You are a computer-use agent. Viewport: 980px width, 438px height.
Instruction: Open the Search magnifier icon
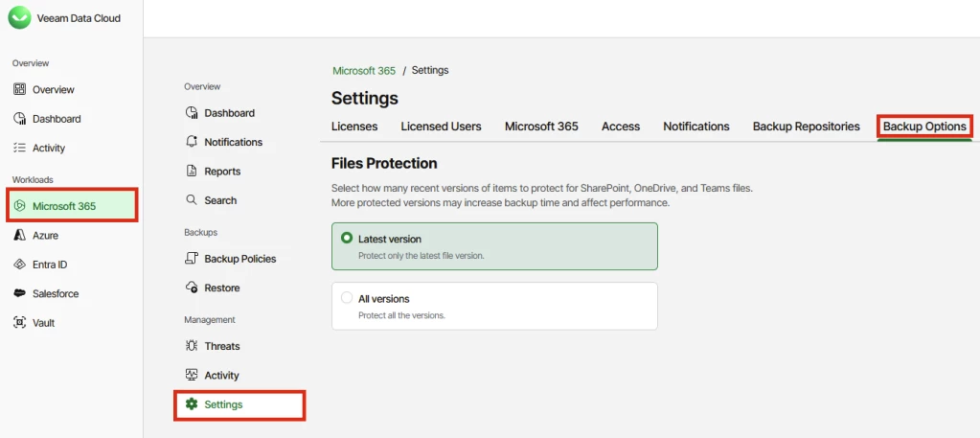[192, 200]
